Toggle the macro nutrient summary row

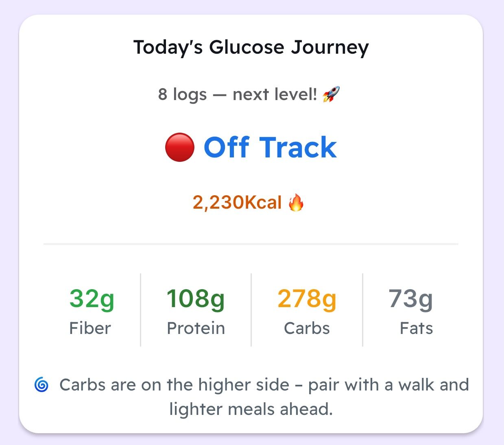[252, 311]
